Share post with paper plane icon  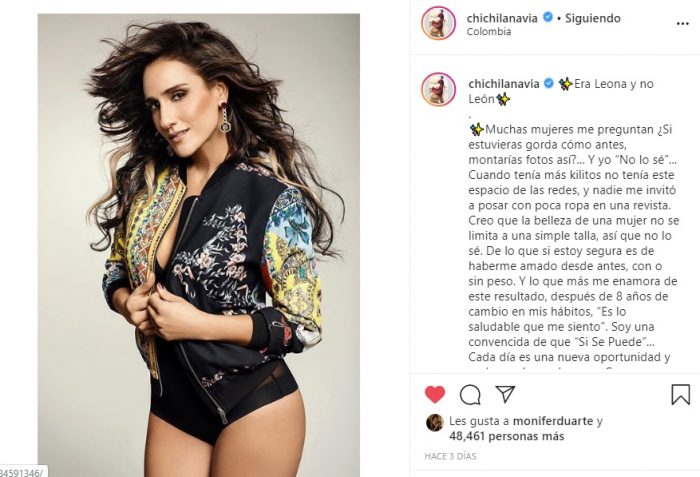coord(505,394)
